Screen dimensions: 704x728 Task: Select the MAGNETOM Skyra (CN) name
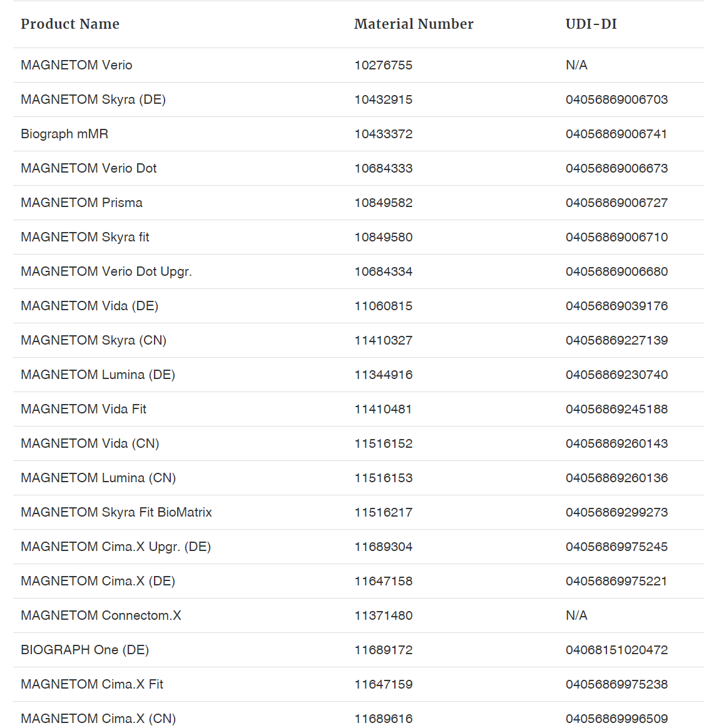pyautogui.click(x=93, y=340)
